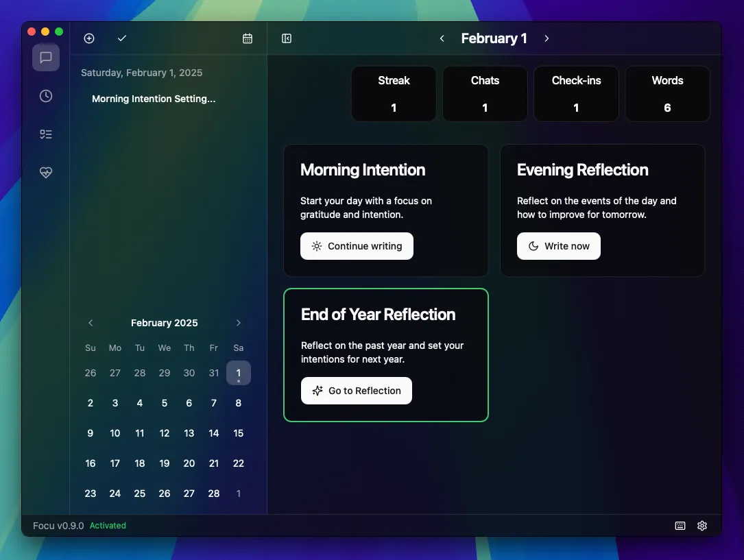The height and width of the screenshot is (560, 744).
Task: Go to next day after February 1
Action: [547, 38]
